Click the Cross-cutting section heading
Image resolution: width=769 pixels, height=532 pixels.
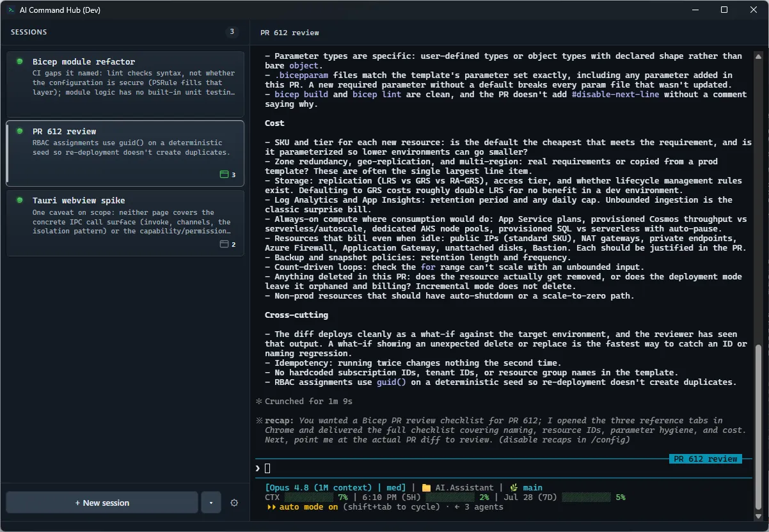pyautogui.click(x=296, y=315)
